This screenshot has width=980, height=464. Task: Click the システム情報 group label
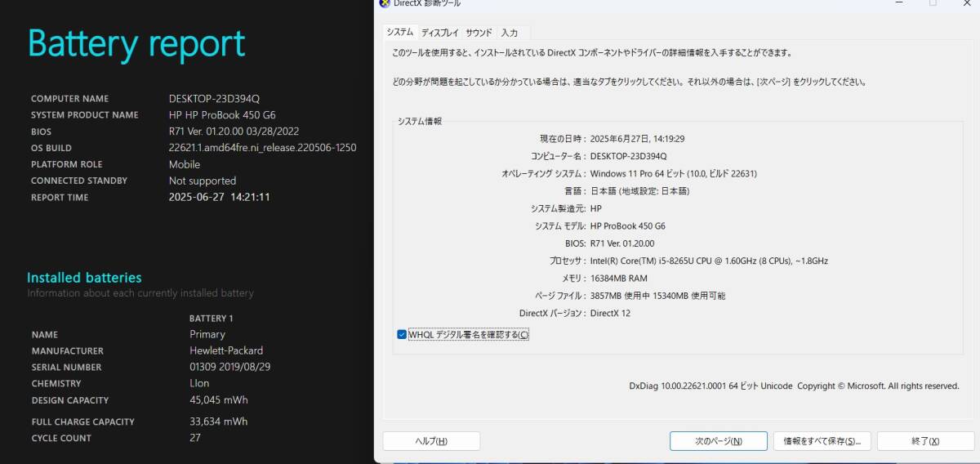coord(420,121)
